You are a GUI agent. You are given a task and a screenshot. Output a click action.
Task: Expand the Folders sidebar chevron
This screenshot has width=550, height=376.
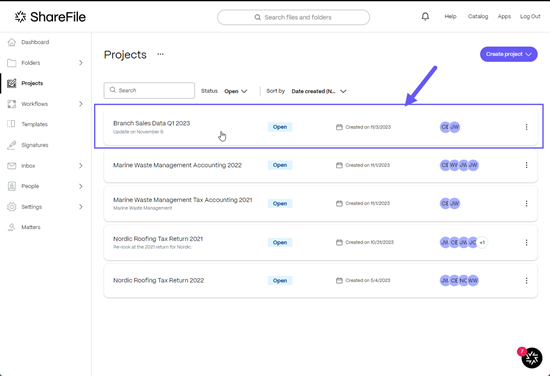[x=81, y=63]
